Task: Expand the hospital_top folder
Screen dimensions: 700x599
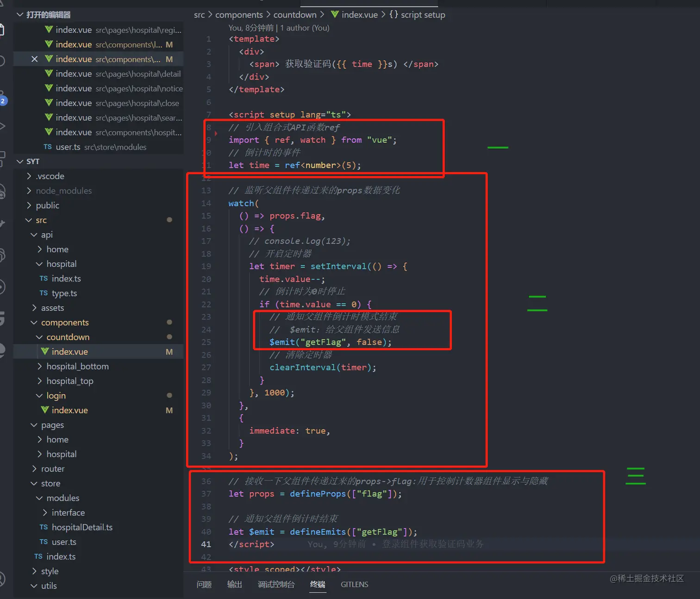Action: coord(39,381)
